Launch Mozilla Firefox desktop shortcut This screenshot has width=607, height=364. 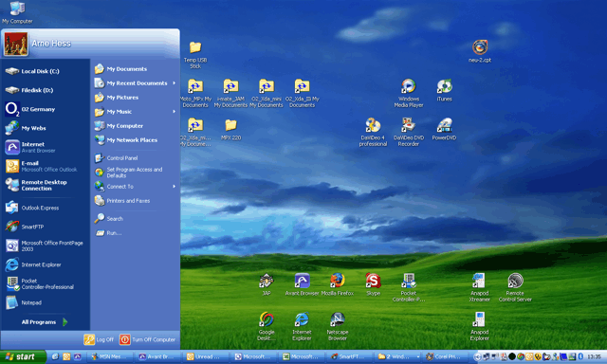[338, 284]
